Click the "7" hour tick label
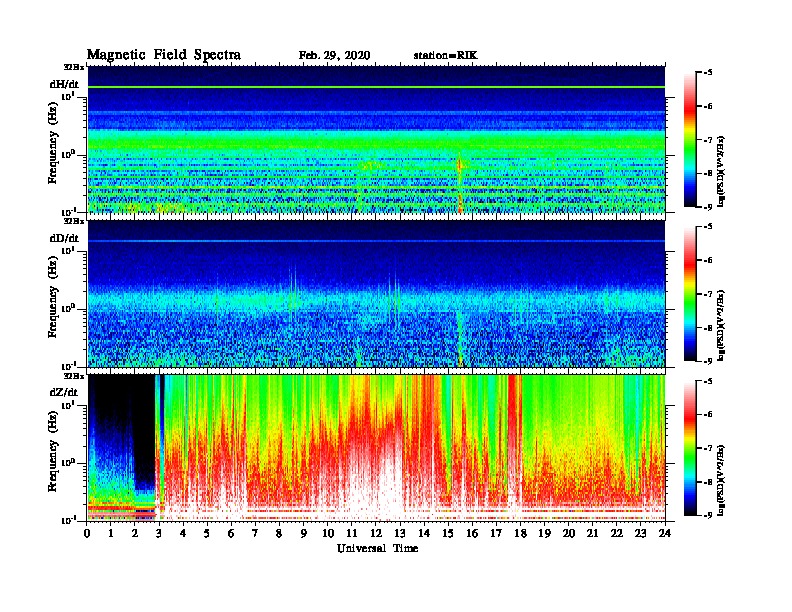The height and width of the screenshot is (612, 792). tap(255, 533)
